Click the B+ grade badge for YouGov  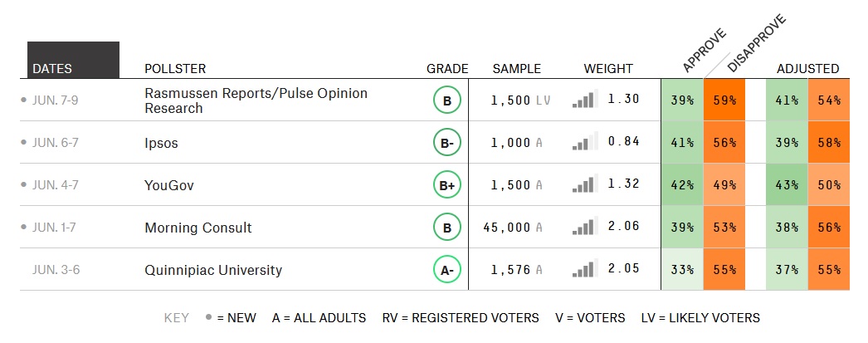click(x=446, y=185)
